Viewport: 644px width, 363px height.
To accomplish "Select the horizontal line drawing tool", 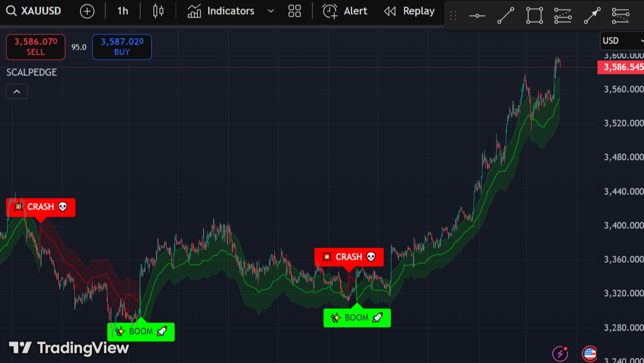I will (477, 16).
